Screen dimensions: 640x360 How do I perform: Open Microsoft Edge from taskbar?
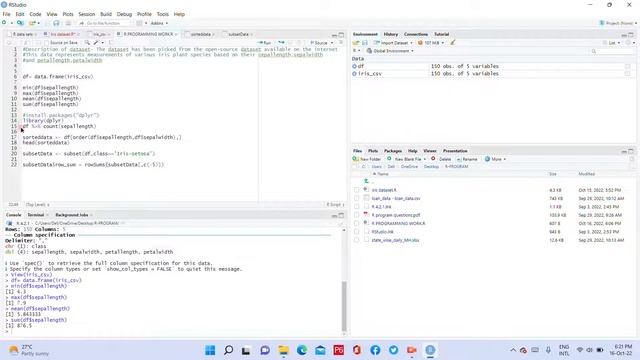click(302, 350)
